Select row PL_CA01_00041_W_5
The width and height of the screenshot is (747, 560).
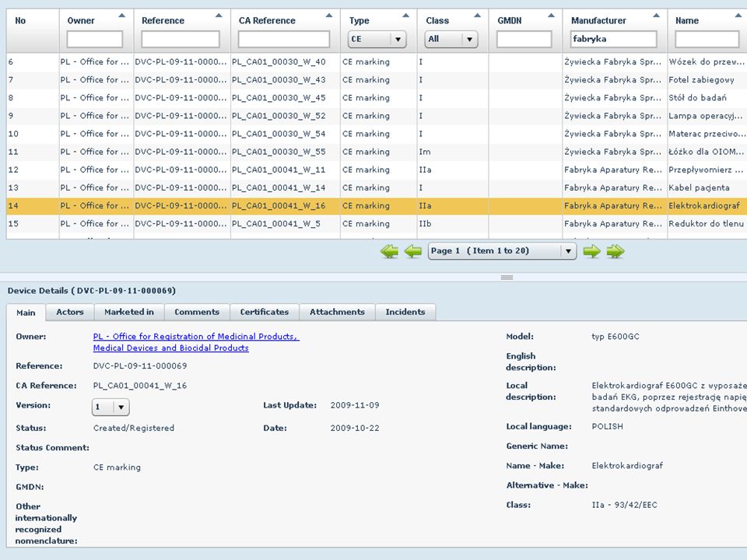[x=377, y=224]
